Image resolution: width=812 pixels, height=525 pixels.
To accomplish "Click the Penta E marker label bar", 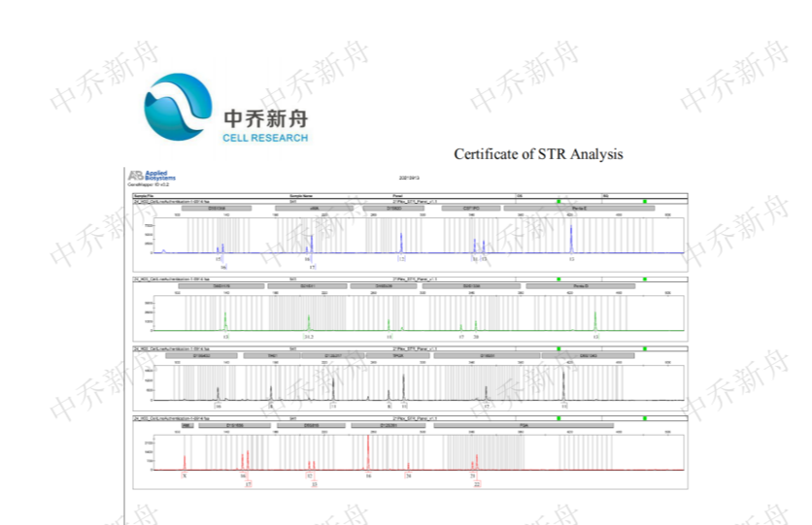I will pos(579,208).
